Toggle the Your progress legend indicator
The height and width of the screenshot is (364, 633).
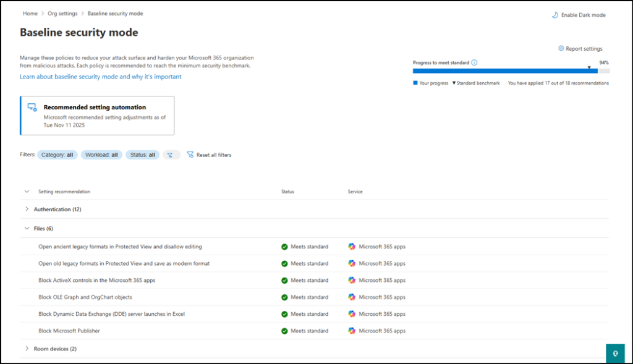415,83
